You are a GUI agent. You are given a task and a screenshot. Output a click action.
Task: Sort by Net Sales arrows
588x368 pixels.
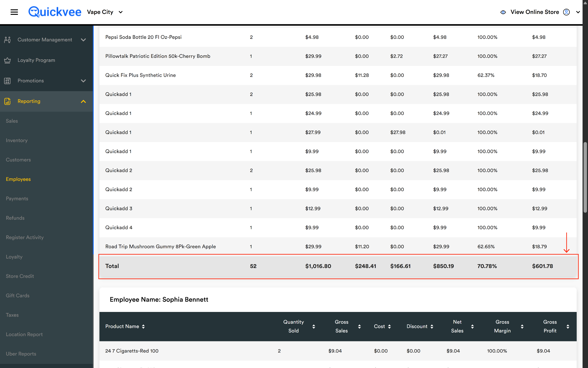[x=473, y=326]
